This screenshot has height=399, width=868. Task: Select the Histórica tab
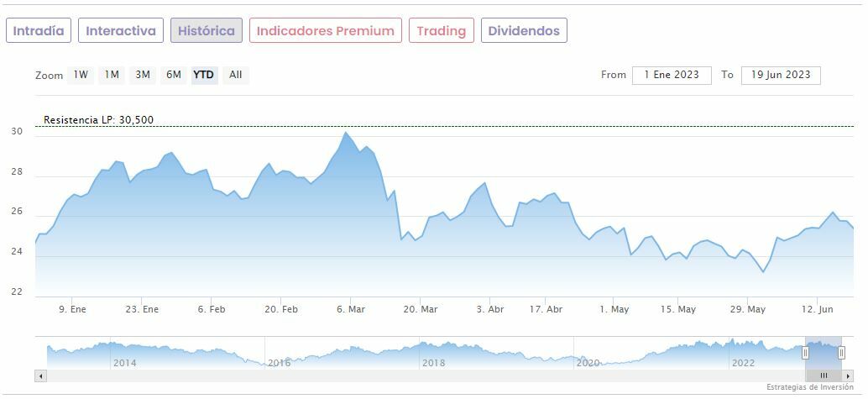pyautogui.click(x=207, y=31)
